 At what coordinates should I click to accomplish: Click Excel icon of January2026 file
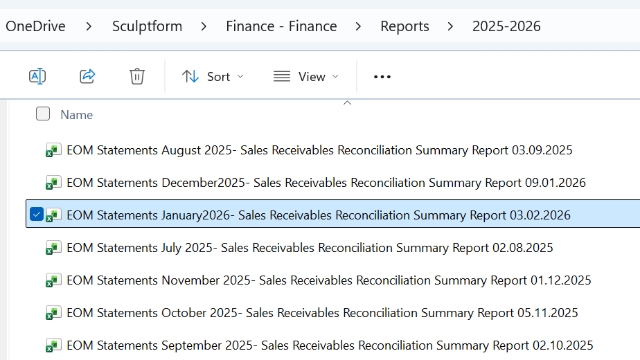click(53, 215)
